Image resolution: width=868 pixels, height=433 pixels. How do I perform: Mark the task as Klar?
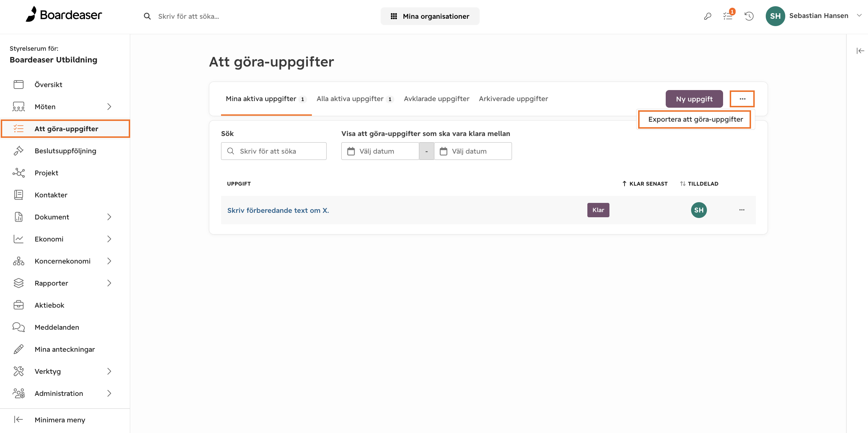pyautogui.click(x=598, y=210)
